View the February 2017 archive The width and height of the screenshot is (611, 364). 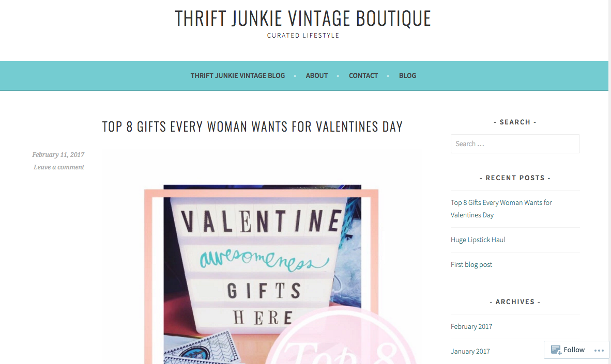point(471,326)
